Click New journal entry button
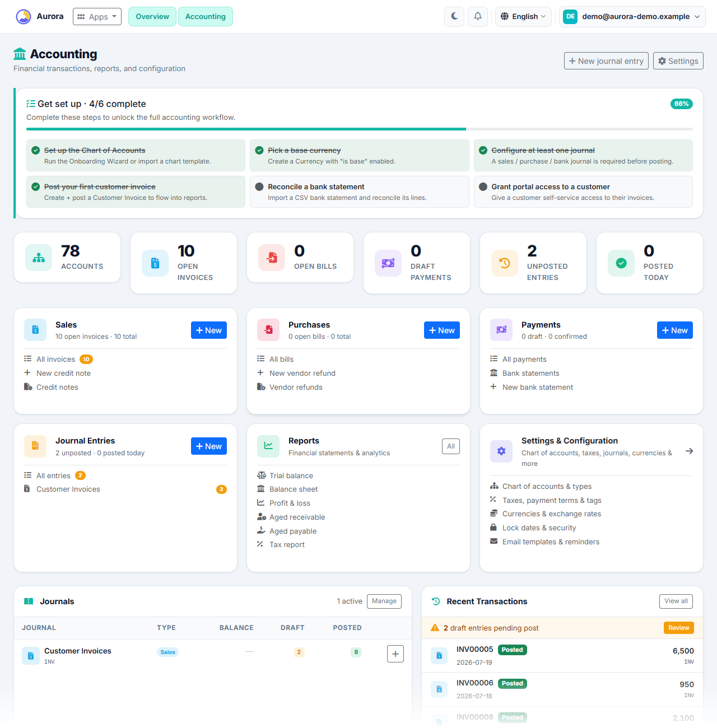This screenshot has width=717, height=728. click(x=606, y=61)
